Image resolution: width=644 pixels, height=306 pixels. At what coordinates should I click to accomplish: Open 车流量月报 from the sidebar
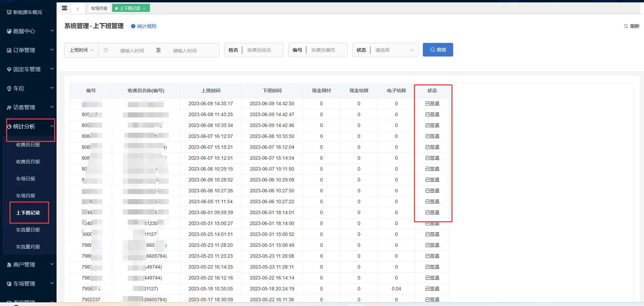coord(28,247)
